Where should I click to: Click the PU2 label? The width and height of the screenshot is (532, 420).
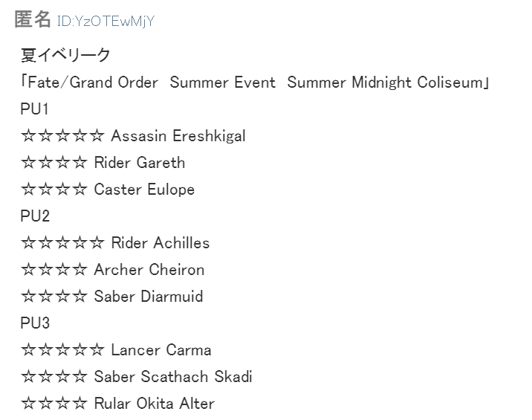35,216
